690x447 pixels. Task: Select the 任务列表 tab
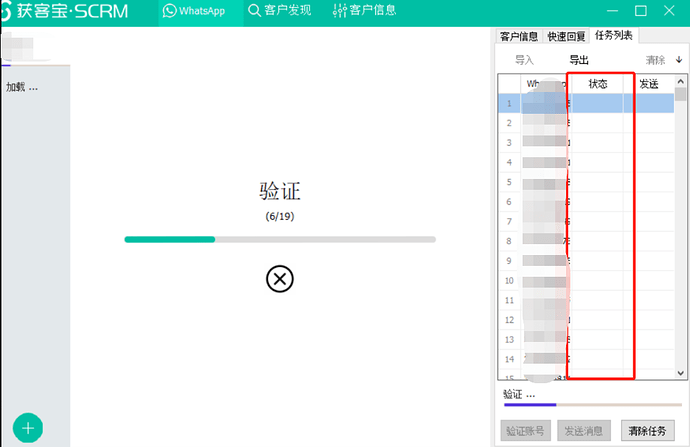point(613,36)
